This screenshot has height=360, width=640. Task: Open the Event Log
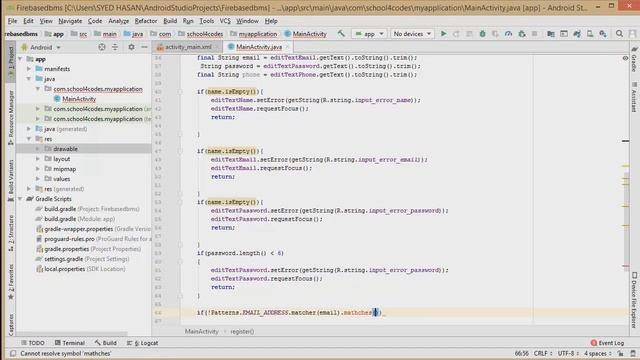[x=607, y=343]
